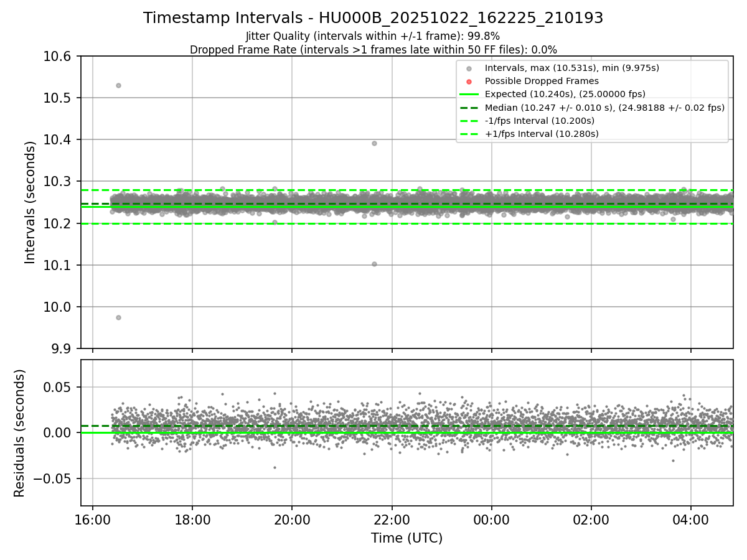Click legend entry '-1/fps Interval (10.200s)'
This screenshot has height=560, width=747.
pos(539,121)
